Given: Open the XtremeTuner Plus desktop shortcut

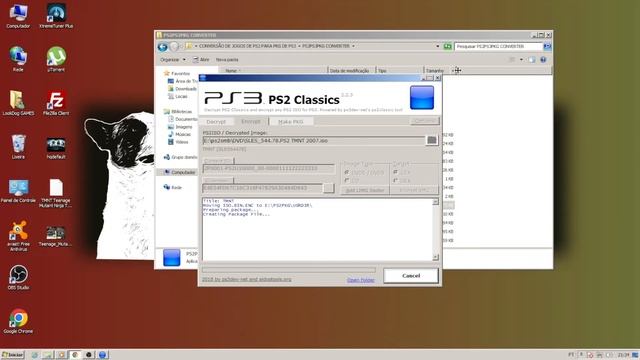Looking at the screenshot, I should point(56,16).
